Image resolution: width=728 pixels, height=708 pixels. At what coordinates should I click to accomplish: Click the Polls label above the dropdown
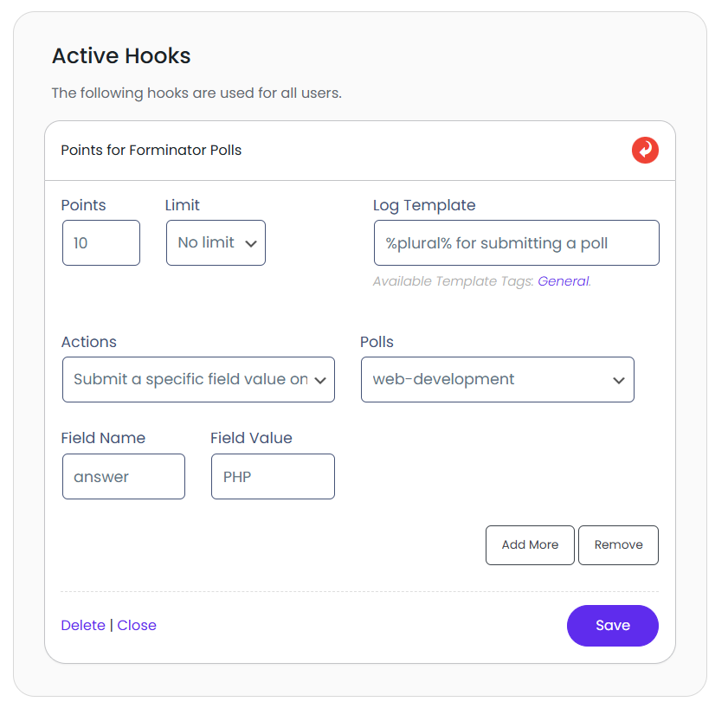(377, 343)
